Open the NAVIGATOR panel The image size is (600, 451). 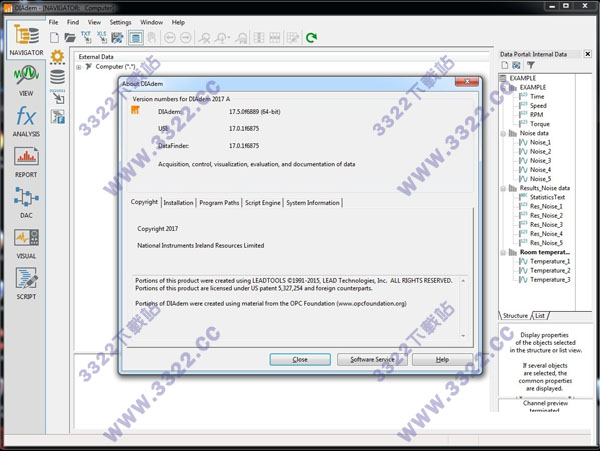click(26, 39)
